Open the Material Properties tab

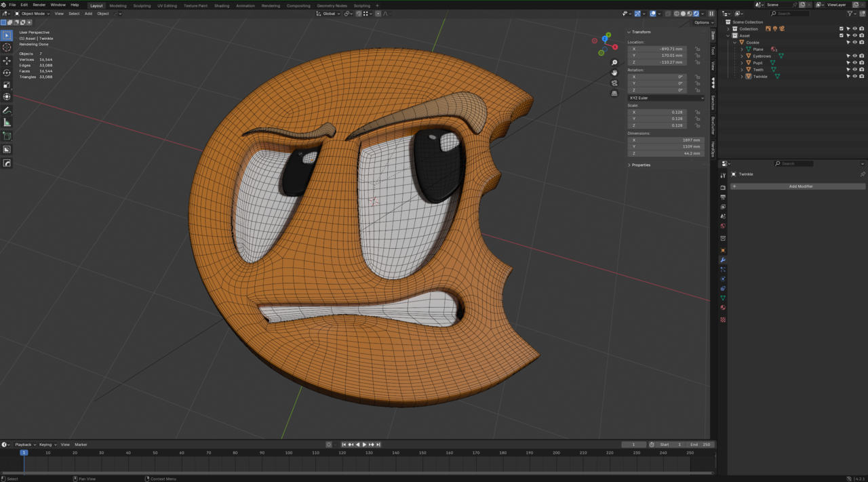point(723,308)
